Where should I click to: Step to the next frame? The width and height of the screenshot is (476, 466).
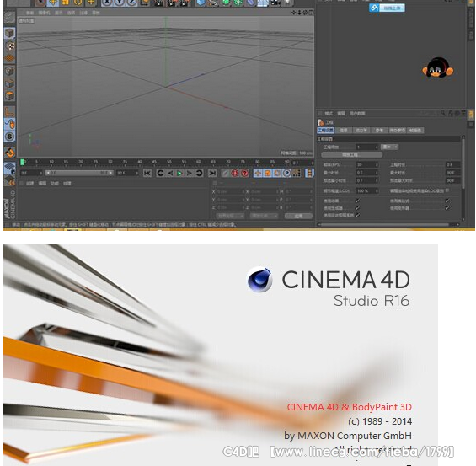point(189,173)
